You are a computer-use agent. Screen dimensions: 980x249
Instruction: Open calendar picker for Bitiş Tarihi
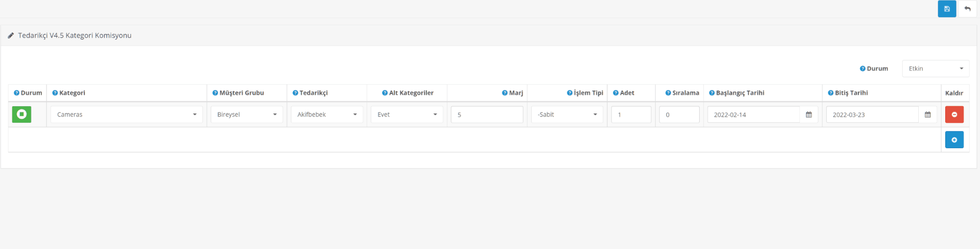[928, 114]
